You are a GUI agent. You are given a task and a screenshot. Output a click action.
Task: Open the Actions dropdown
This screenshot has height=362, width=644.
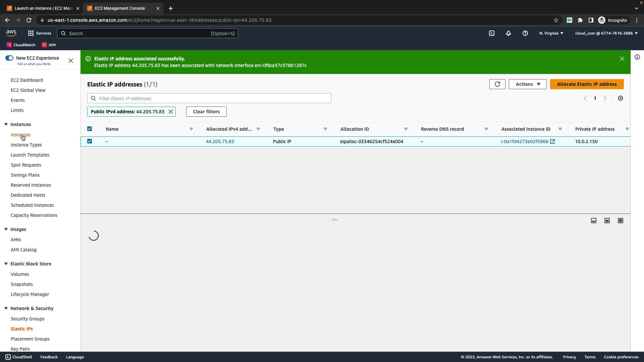528,84
